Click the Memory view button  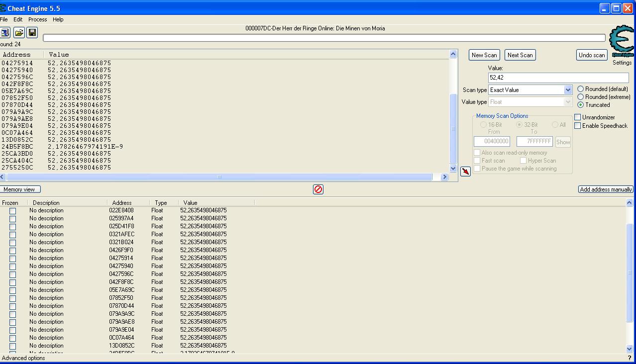coord(20,189)
